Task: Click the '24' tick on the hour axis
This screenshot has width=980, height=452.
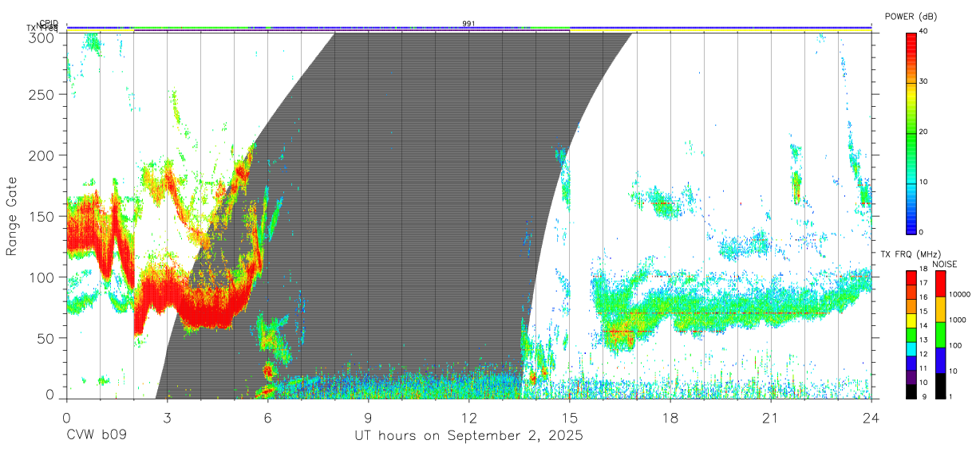Action: click(871, 417)
